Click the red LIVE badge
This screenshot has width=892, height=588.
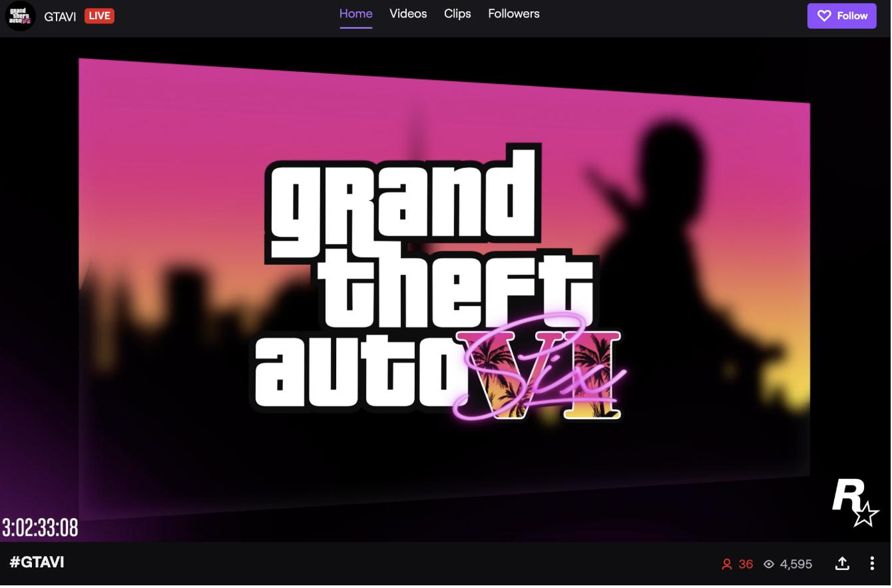100,16
